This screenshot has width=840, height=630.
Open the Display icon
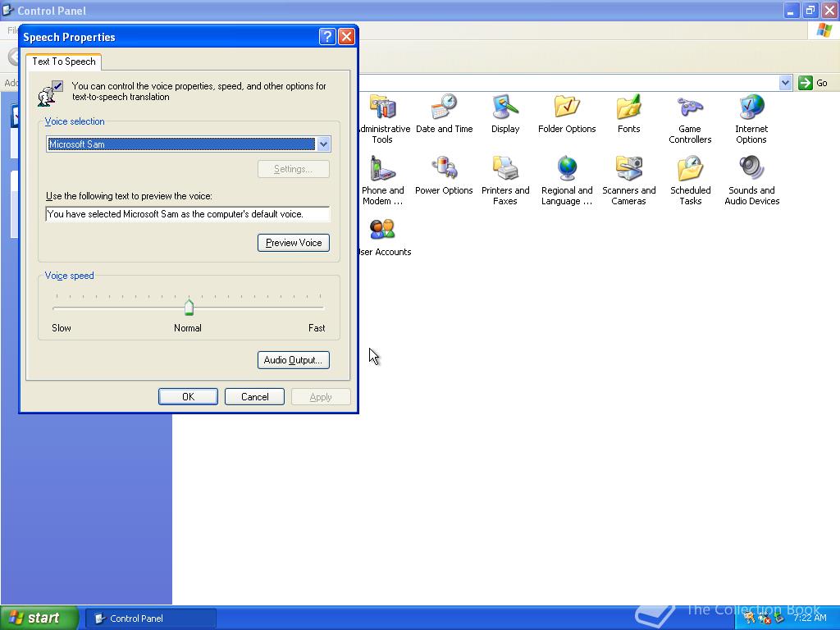tap(505, 107)
